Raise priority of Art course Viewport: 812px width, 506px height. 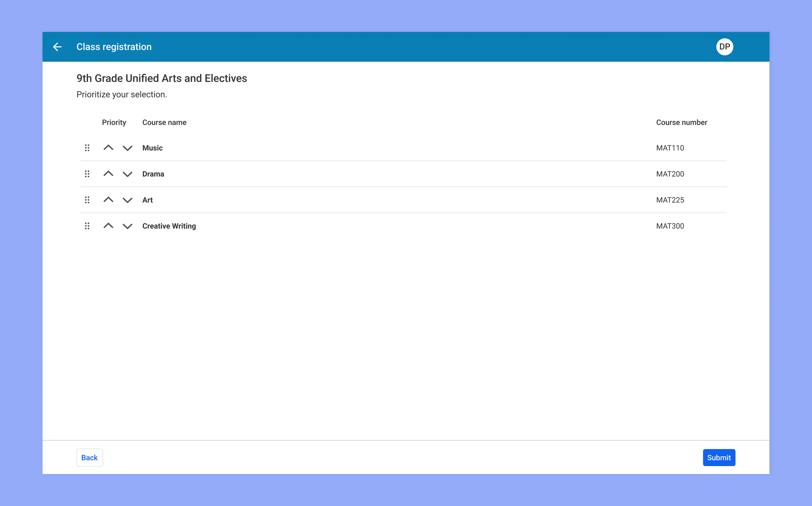pos(108,200)
